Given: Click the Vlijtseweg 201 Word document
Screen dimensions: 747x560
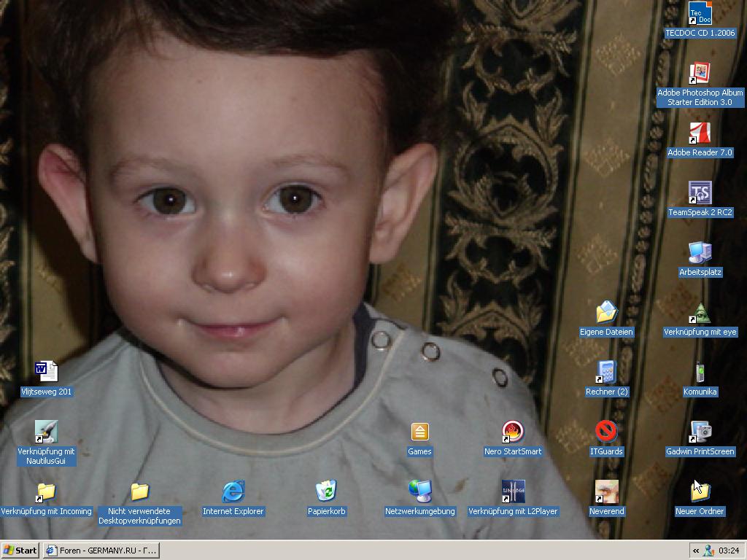Looking at the screenshot, I should (x=46, y=373).
